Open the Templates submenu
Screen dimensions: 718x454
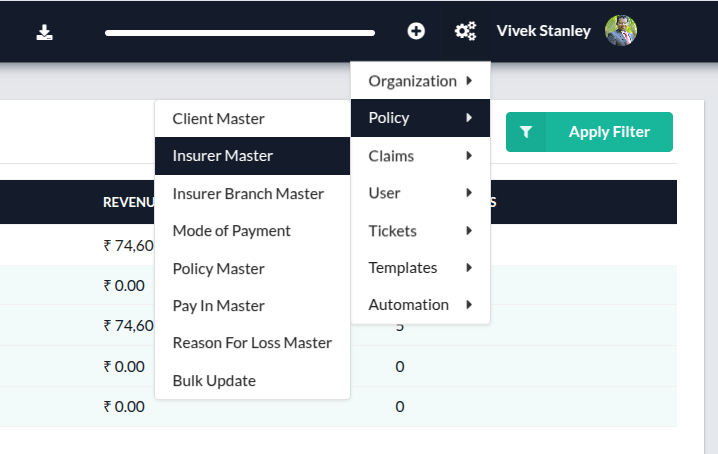(x=420, y=268)
